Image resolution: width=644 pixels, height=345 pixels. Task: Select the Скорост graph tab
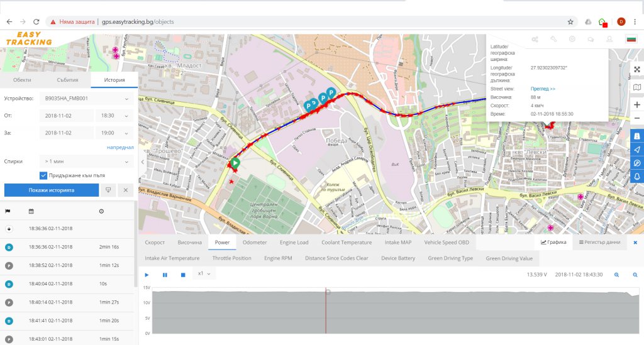(x=155, y=243)
